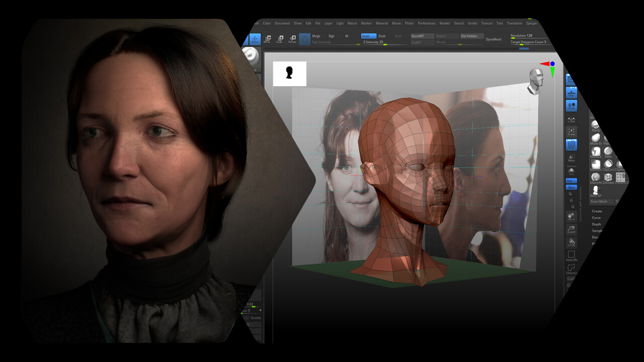This screenshot has width=644, height=362.
Task: Open the Stroke menu
Action: pos(472,23)
